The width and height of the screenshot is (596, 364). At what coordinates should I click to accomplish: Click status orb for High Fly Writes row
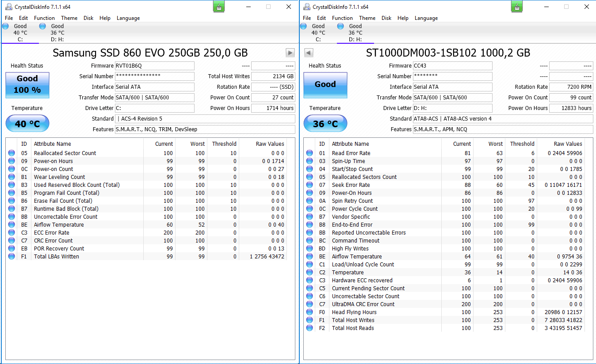(x=309, y=249)
